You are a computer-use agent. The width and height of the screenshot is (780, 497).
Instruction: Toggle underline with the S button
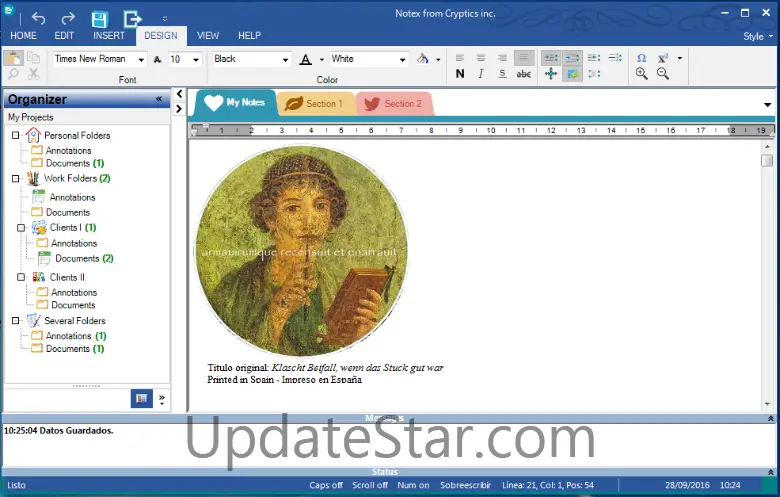502,74
